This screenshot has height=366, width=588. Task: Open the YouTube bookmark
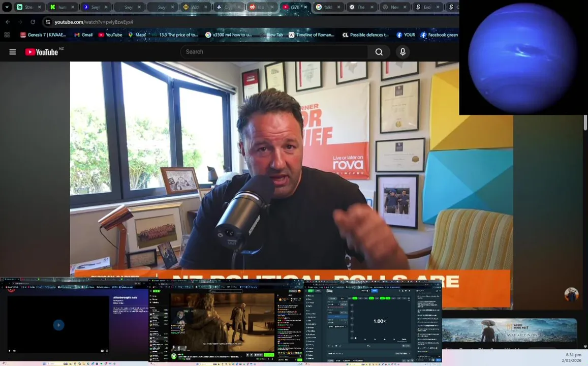tap(110, 35)
